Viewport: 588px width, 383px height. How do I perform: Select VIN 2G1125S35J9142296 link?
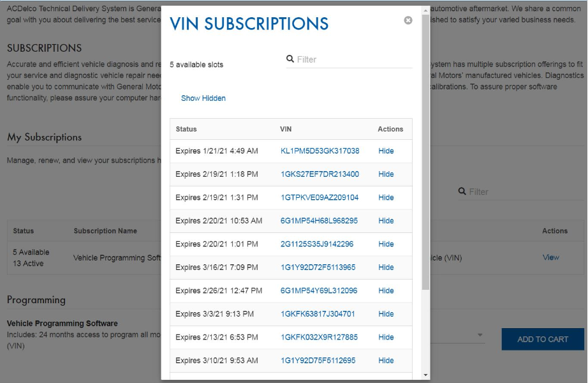point(317,244)
